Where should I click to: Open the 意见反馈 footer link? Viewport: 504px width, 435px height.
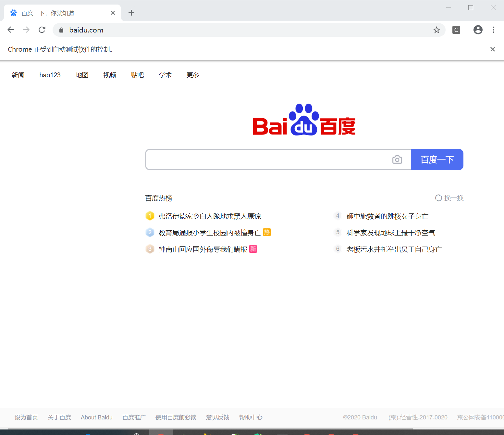pos(218,417)
